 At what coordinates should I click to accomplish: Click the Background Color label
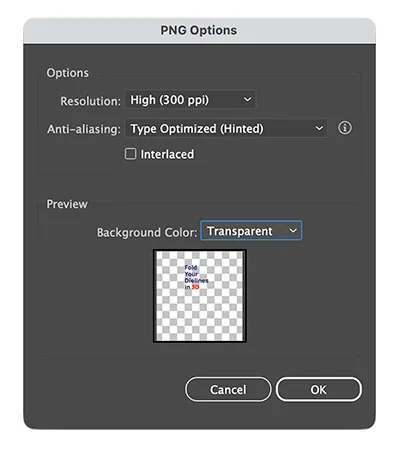tap(147, 232)
